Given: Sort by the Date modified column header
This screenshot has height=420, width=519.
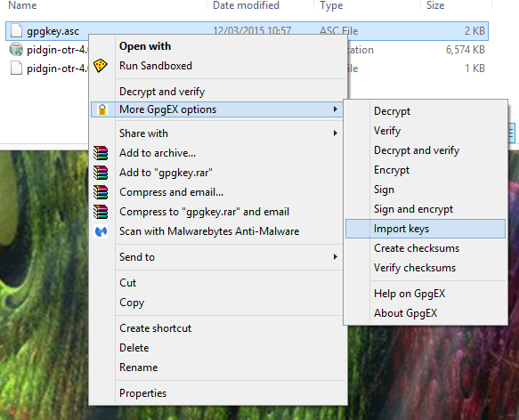Looking at the screenshot, I should (246, 5).
